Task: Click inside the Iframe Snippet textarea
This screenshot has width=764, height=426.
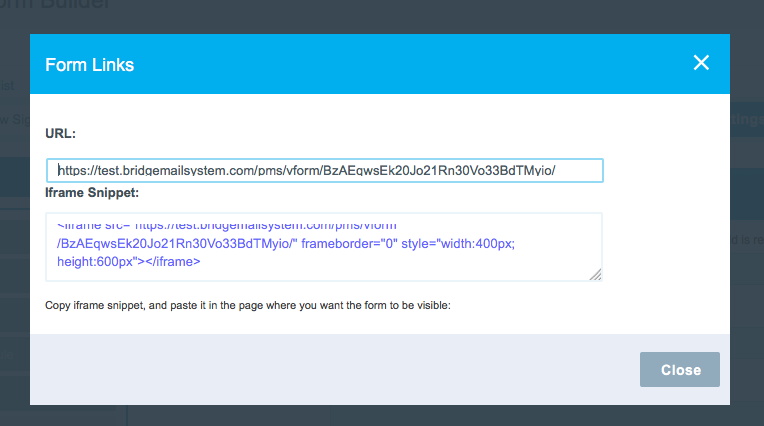Action: point(324,247)
